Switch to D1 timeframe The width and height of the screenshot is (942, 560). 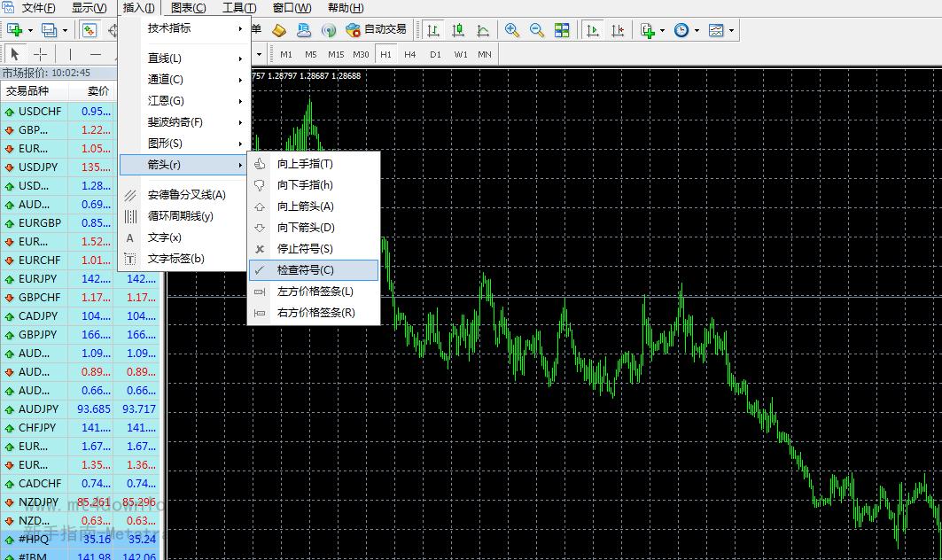pos(435,54)
